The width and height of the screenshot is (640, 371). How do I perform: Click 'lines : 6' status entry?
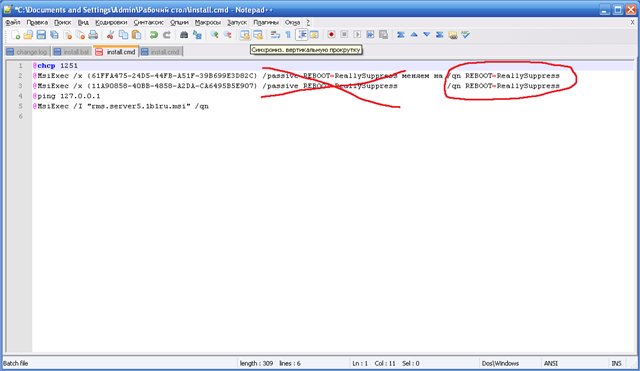coord(290,363)
